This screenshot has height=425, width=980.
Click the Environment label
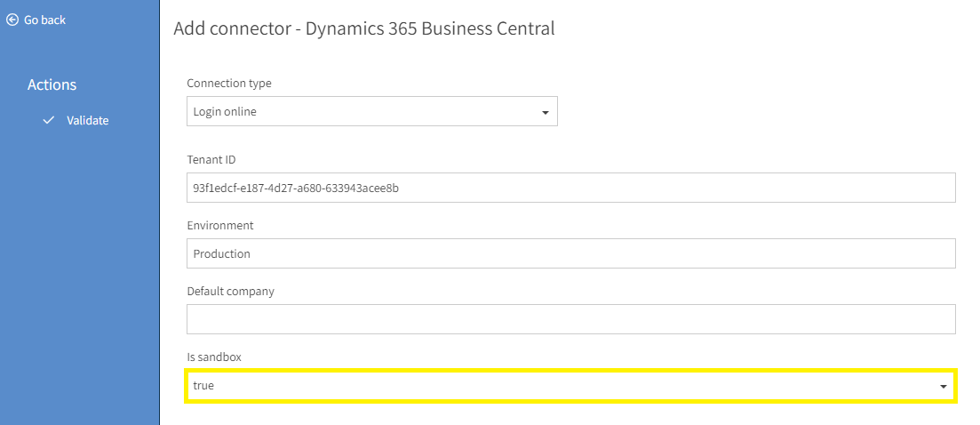(220, 225)
